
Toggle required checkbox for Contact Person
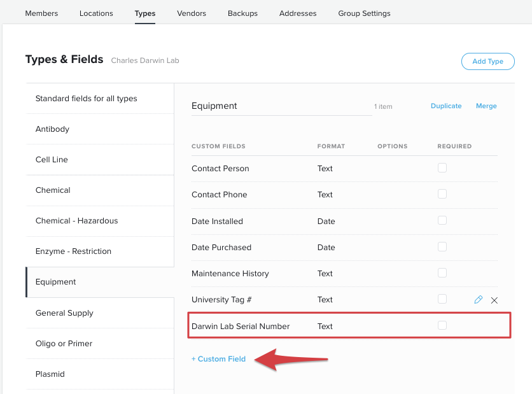442,168
